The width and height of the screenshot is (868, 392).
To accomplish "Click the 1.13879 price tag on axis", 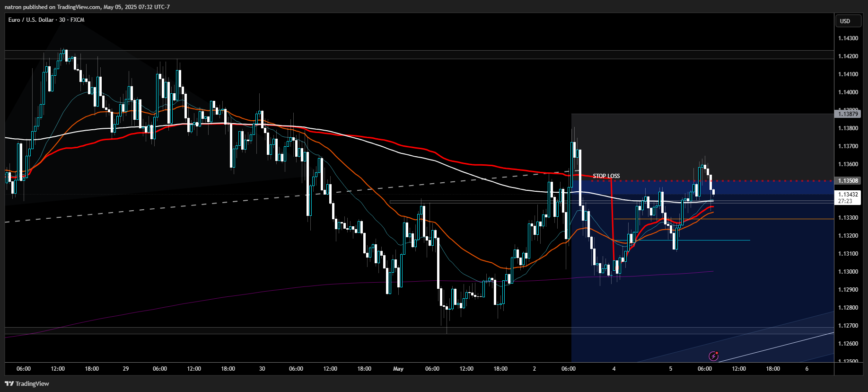I will pyautogui.click(x=848, y=114).
